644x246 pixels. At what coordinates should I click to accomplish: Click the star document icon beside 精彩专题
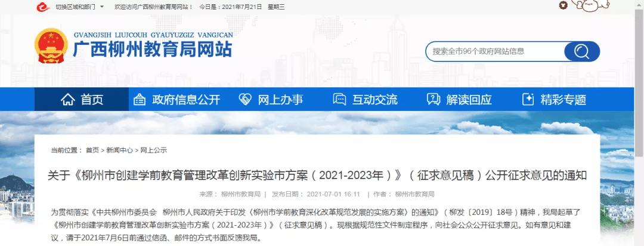(528, 100)
